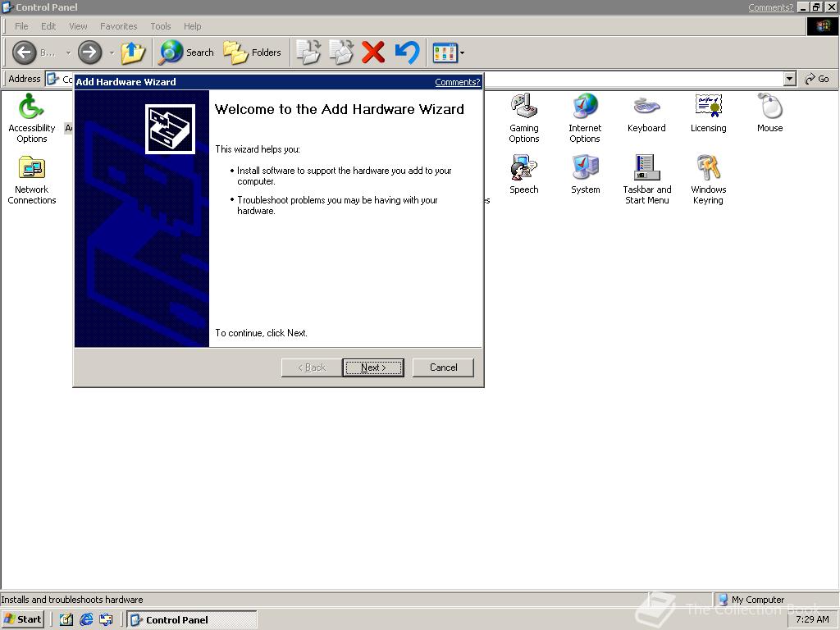Open the Tools menu

point(161,25)
